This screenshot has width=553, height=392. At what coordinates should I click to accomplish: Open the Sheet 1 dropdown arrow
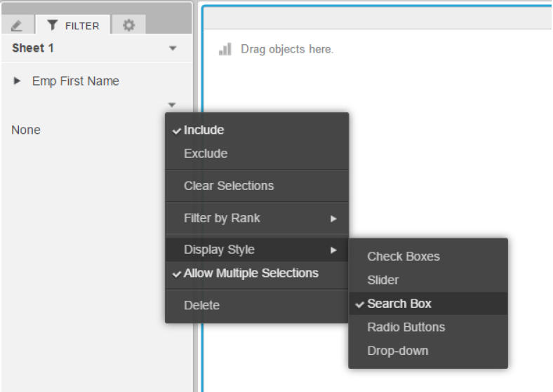(x=173, y=49)
